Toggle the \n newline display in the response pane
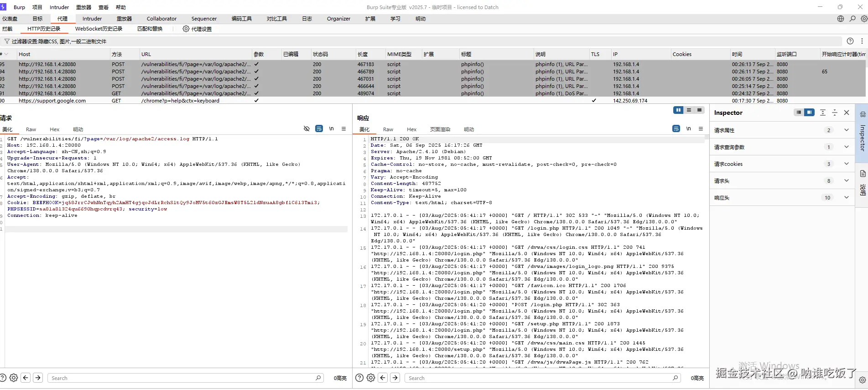This screenshot has height=390, width=868. point(689,129)
